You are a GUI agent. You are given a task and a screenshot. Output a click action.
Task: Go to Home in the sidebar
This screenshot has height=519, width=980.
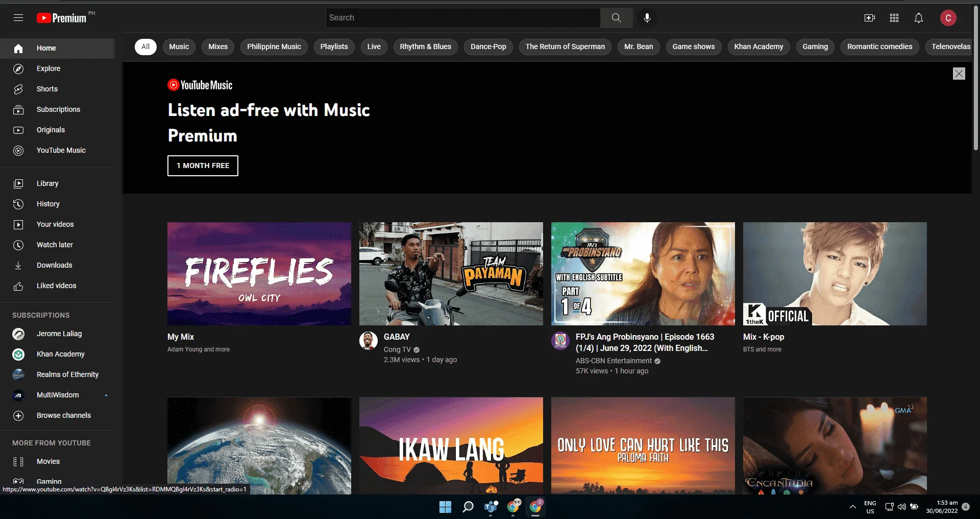[x=57, y=48]
